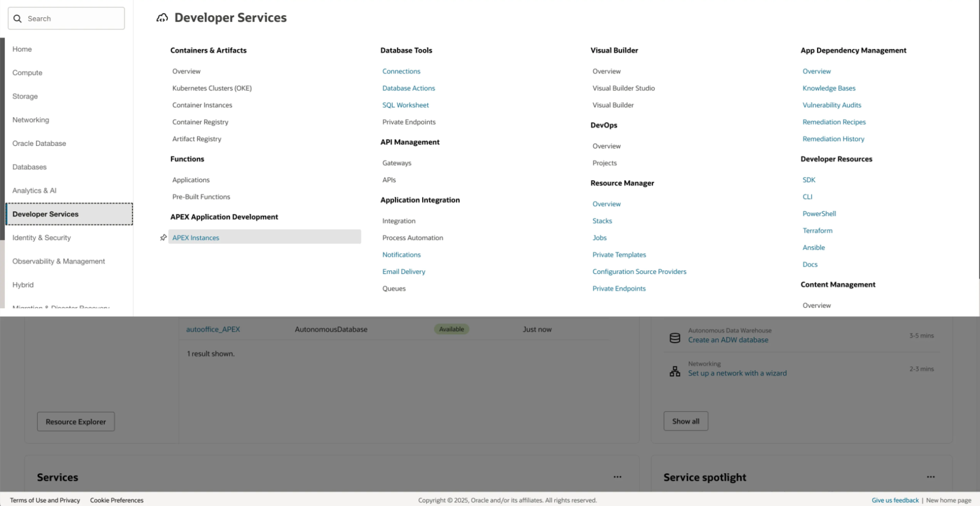Open APEX Instances link

[x=196, y=237]
